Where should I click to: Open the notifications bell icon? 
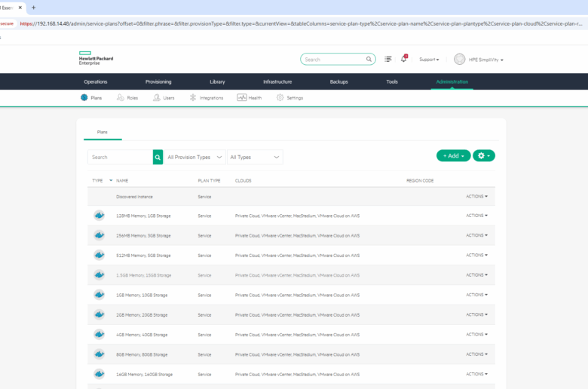pos(404,59)
